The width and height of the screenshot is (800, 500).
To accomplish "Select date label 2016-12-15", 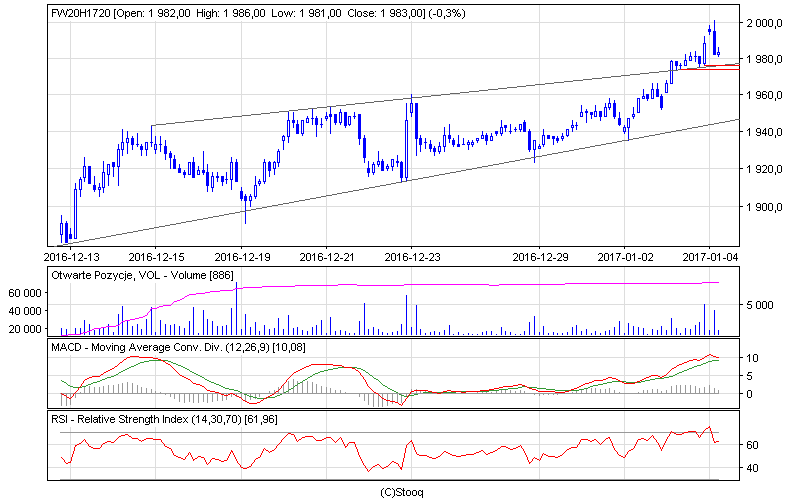I will 156,257.
